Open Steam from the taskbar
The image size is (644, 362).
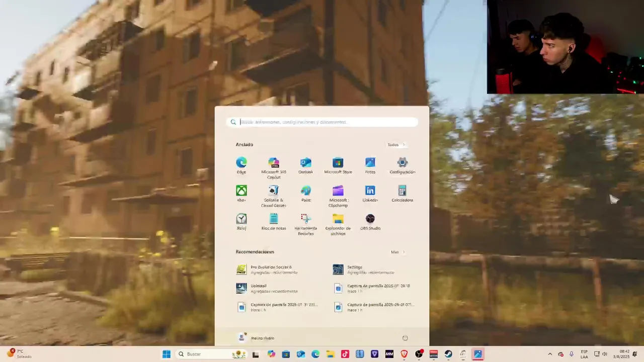tap(448, 354)
